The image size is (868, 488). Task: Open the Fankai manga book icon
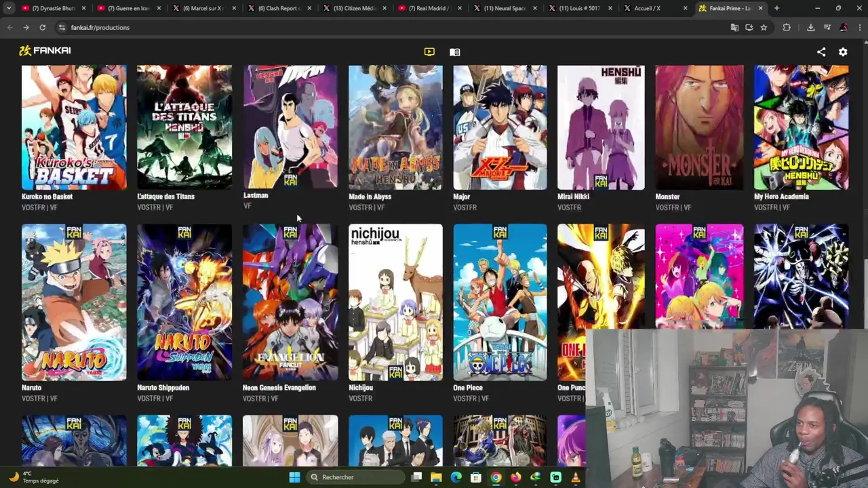pos(455,52)
